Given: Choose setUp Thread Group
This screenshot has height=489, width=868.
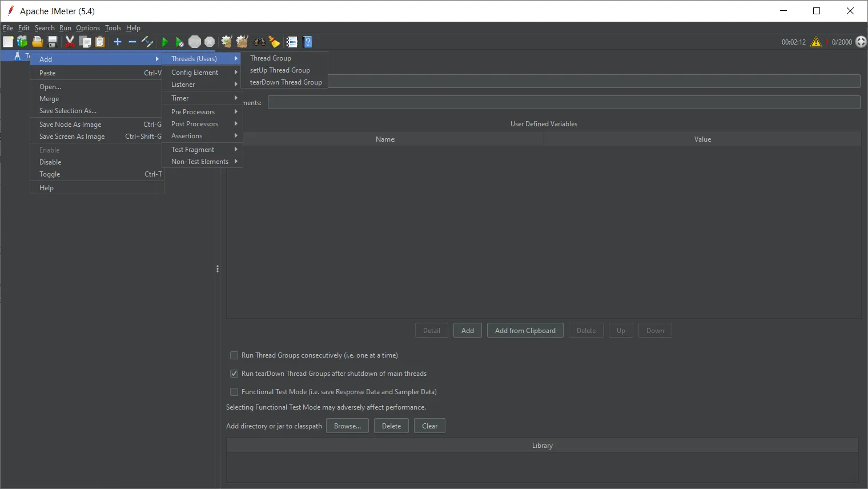Looking at the screenshot, I should [284, 70].
